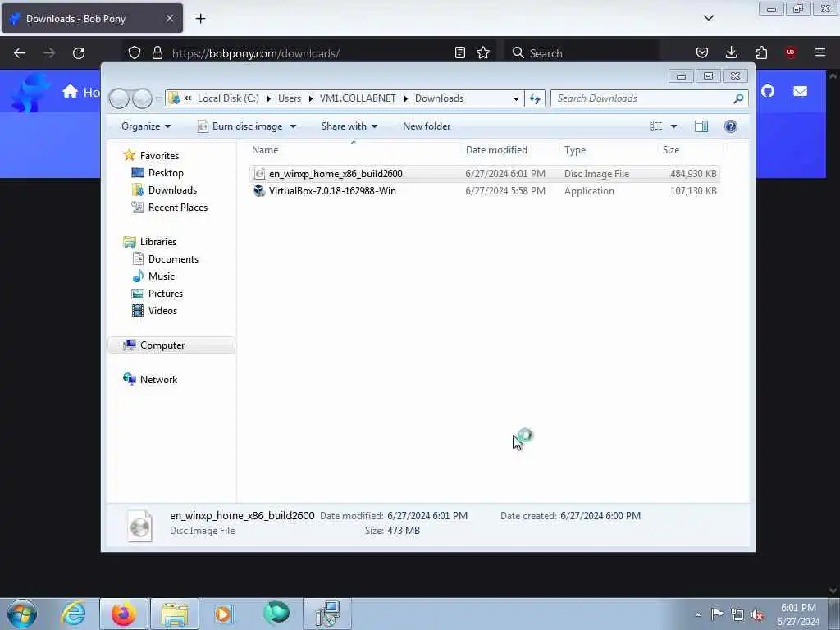Click New folder button

point(427,126)
